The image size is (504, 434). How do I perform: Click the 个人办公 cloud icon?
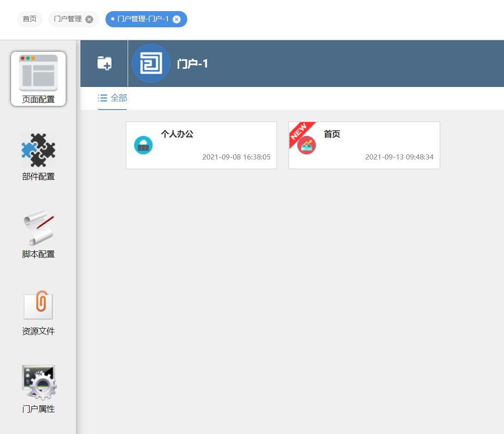pos(143,145)
